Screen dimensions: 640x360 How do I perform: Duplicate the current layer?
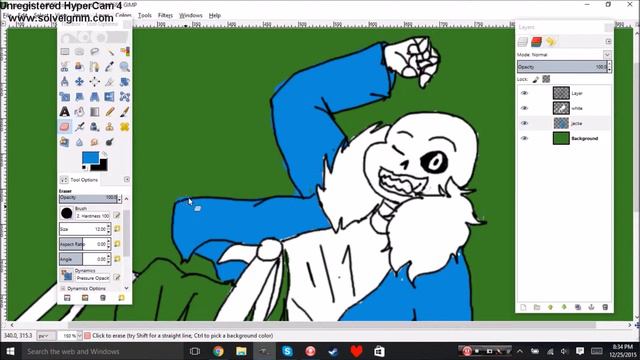[578, 307]
